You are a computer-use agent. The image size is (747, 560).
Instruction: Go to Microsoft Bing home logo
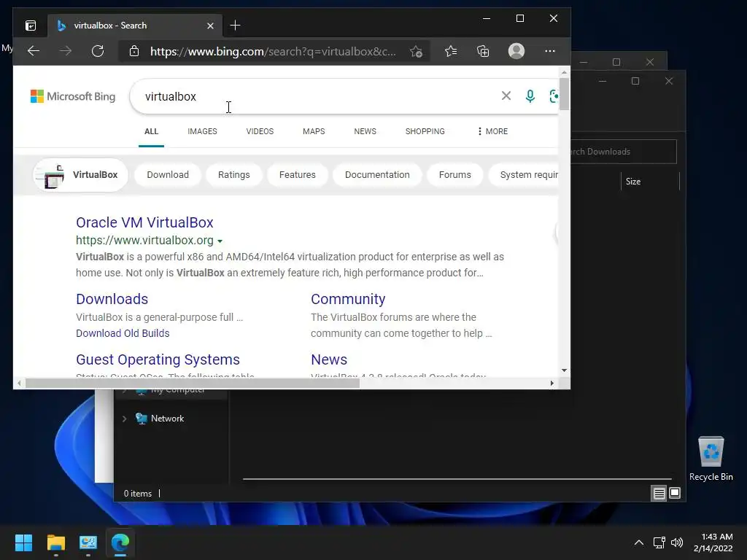pyautogui.click(x=73, y=96)
